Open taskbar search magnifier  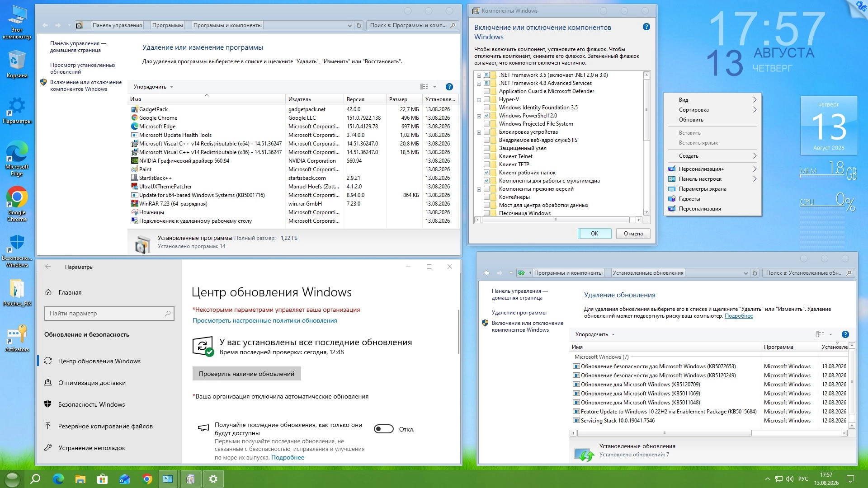click(35, 479)
